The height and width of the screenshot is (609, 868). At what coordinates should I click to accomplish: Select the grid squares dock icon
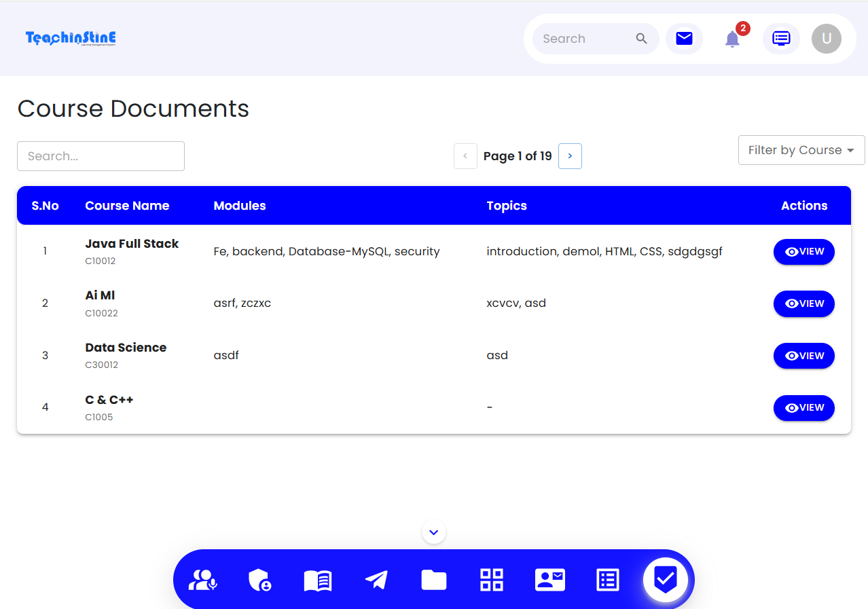click(492, 580)
